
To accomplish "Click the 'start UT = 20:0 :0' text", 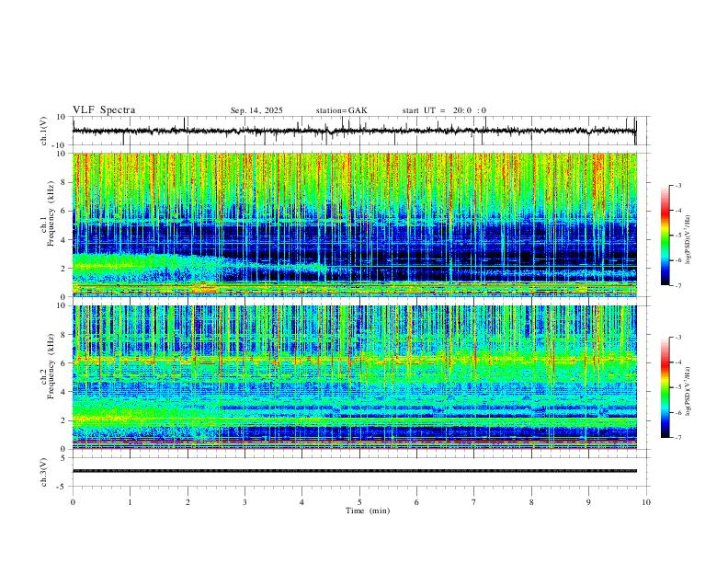I will click(x=444, y=110).
